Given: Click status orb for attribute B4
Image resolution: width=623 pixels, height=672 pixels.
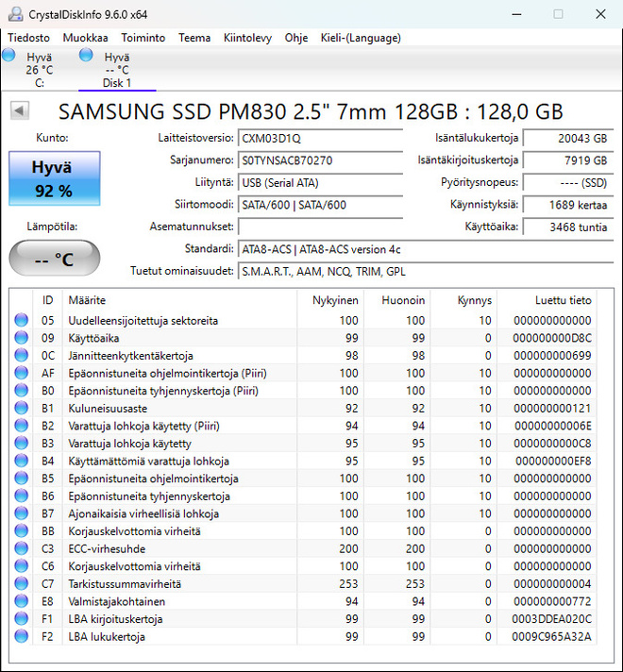Looking at the screenshot, I should pos(21,461).
